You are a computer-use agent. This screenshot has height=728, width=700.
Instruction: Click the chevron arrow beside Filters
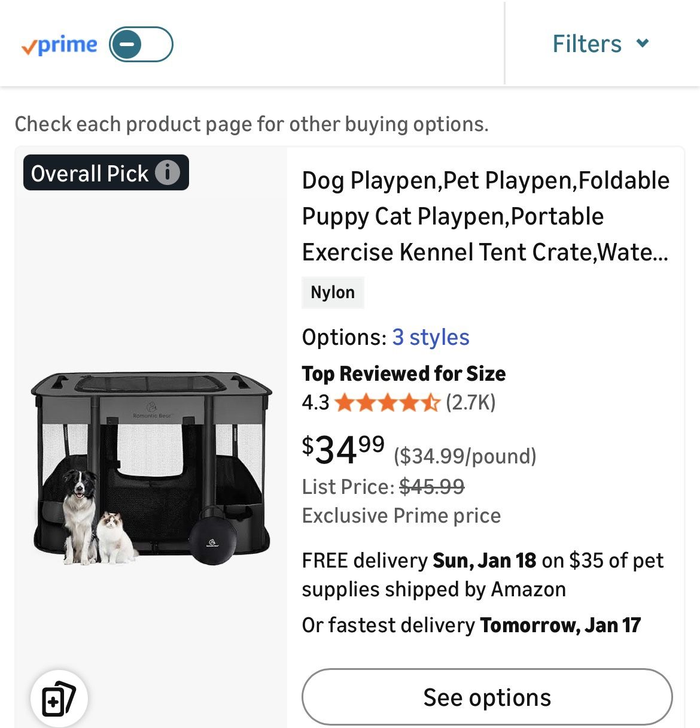pos(643,43)
